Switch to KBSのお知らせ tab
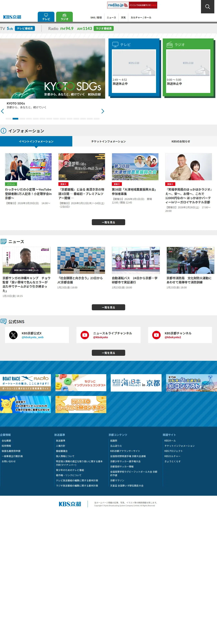This screenshot has height=644, width=217. [181, 141]
